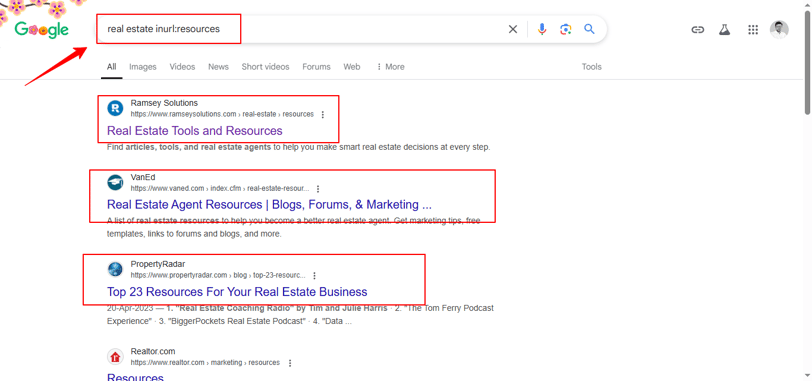Open the Google logo homepage link
The height and width of the screenshot is (381, 812).
click(x=41, y=30)
